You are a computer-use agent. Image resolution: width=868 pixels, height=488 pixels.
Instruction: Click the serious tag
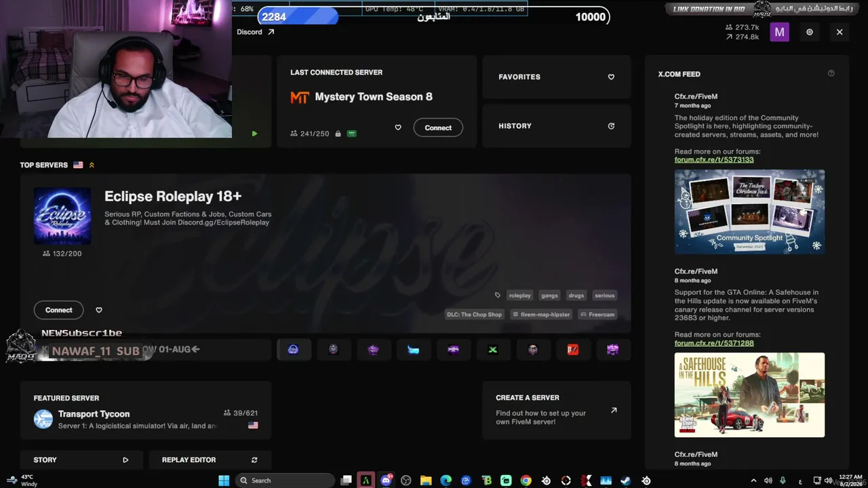pyautogui.click(x=604, y=296)
